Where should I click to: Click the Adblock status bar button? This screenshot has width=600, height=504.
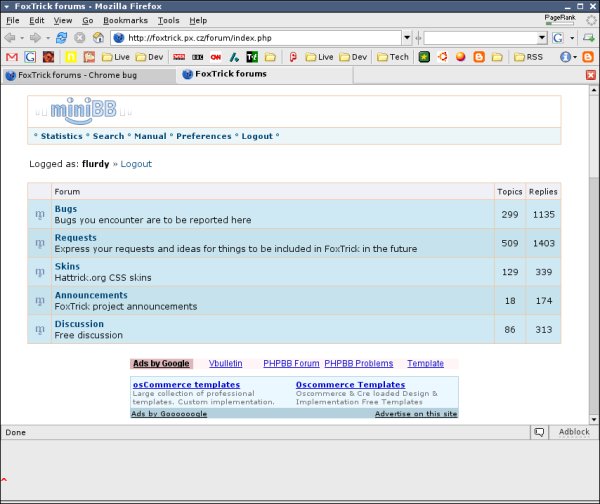[573, 432]
